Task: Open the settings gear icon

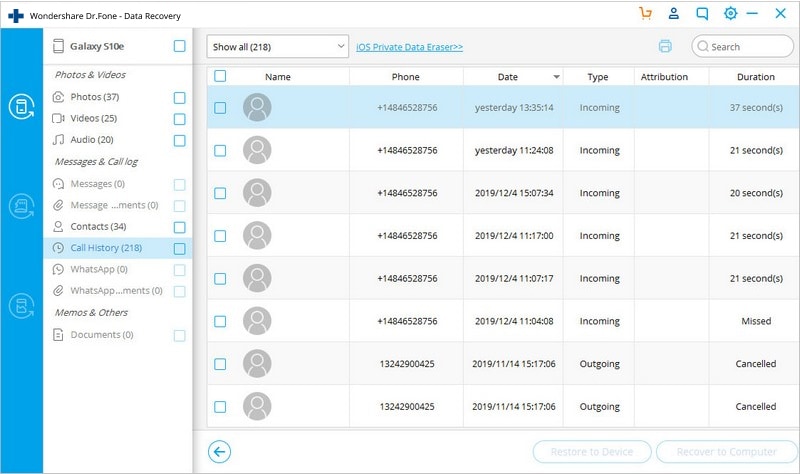Action: point(730,13)
